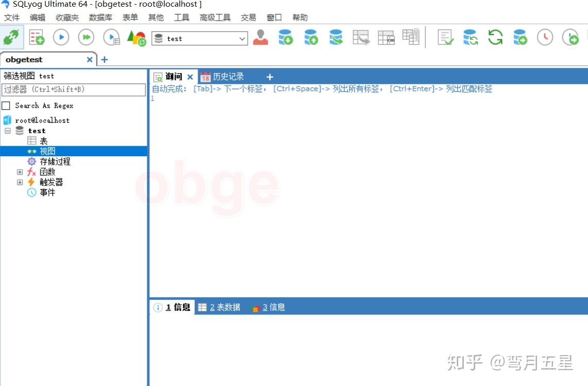Screen dimensions: 588x386
Task: Open the 2 表数据 result tab
Action: (x=219, y=307)
